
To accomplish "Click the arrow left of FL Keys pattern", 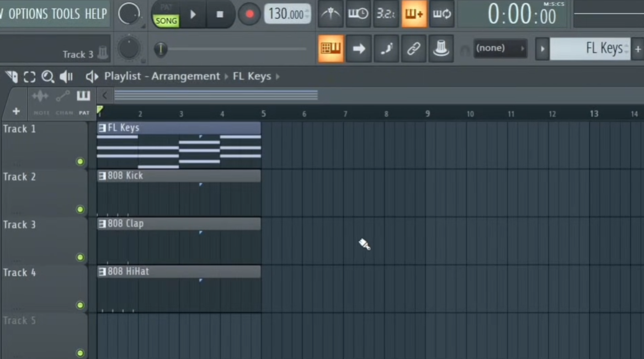I will (542, 49).
